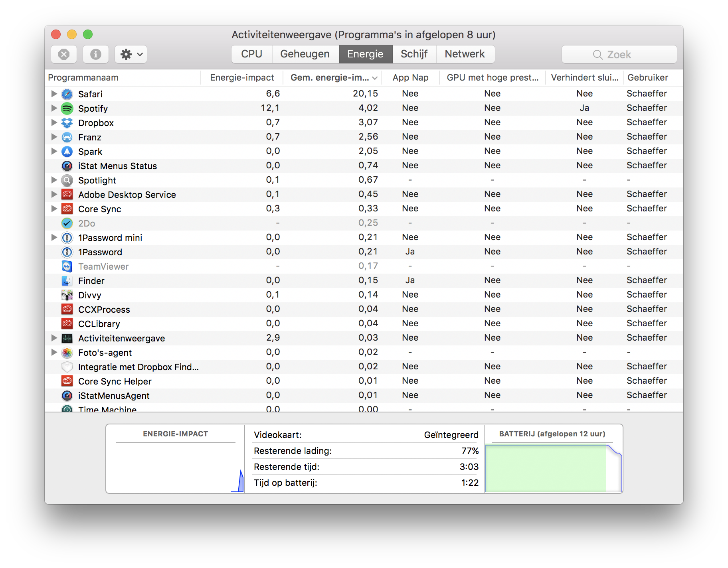Image resolution: width=728 pixels, height=568 pixels.
Task: Sort by Programmanaam column header
Action: pos(123,78)
